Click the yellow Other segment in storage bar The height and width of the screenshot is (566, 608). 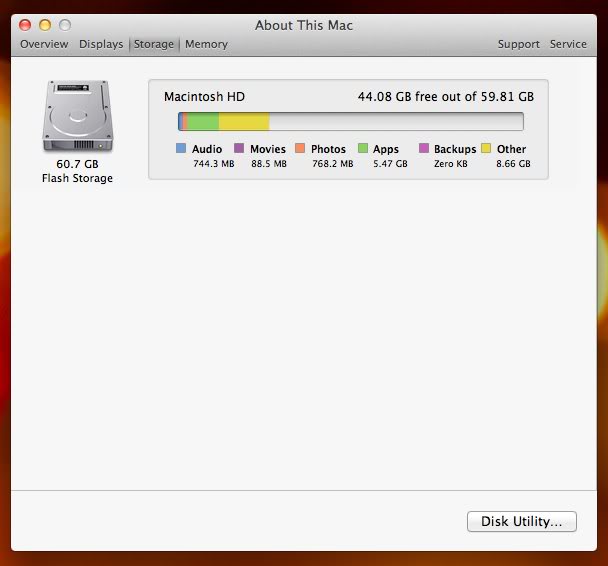coord(244,121)
